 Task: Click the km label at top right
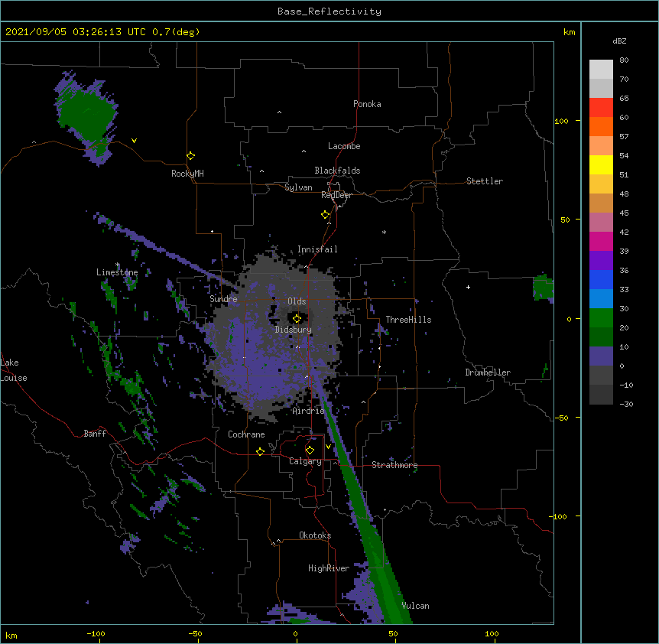pyautogui.click(x=570, y=32)
